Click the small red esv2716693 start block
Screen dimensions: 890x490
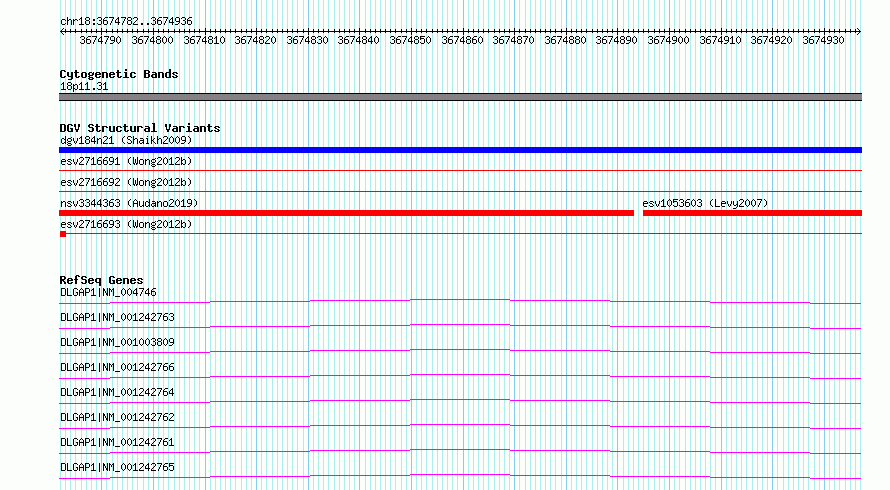(63, 234)
